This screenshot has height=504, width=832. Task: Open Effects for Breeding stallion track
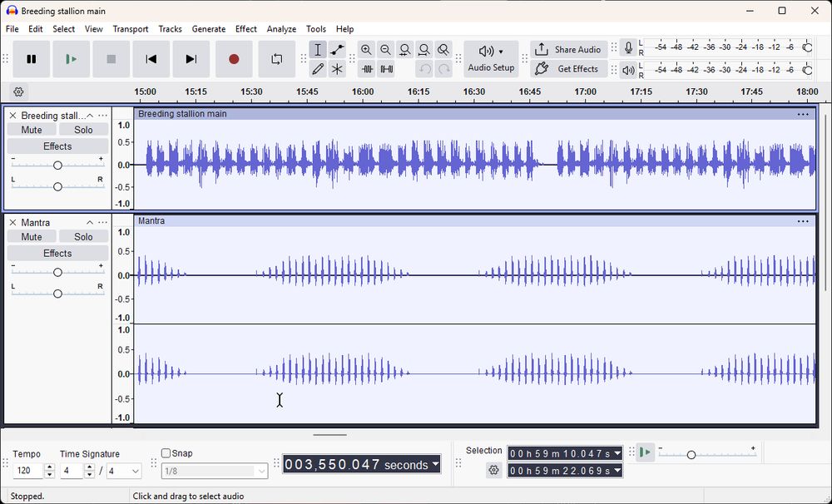(x=57, y=146)
